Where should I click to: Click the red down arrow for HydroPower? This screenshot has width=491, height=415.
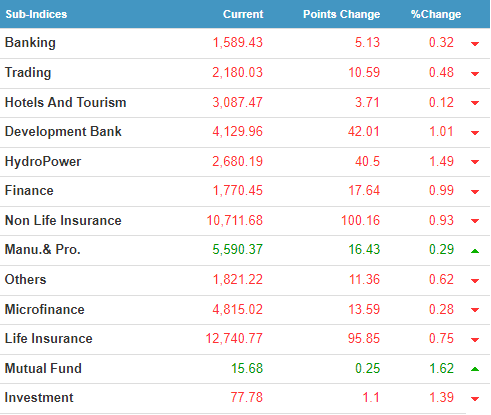point(475,162)
